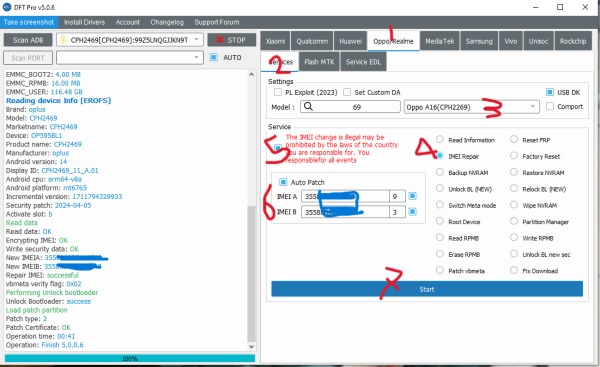Uncheck the USB DK option
600x367 pixels.
tap(550, 92)
